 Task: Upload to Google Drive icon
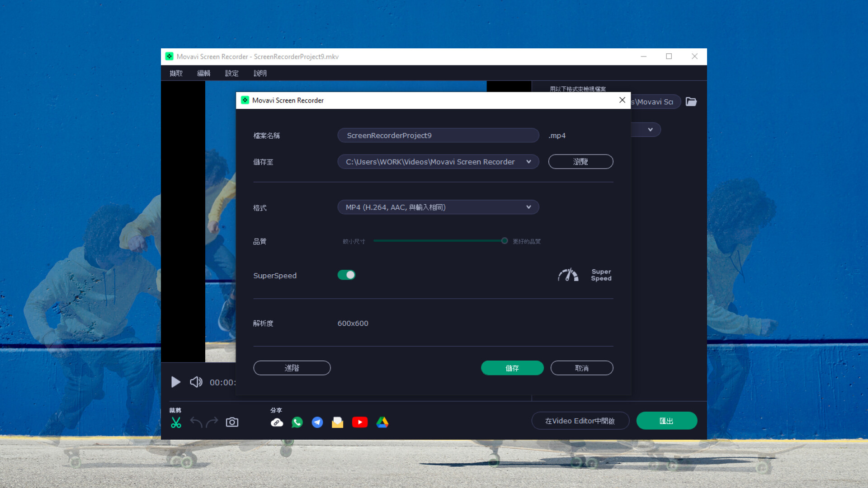[x=382, y=422]
